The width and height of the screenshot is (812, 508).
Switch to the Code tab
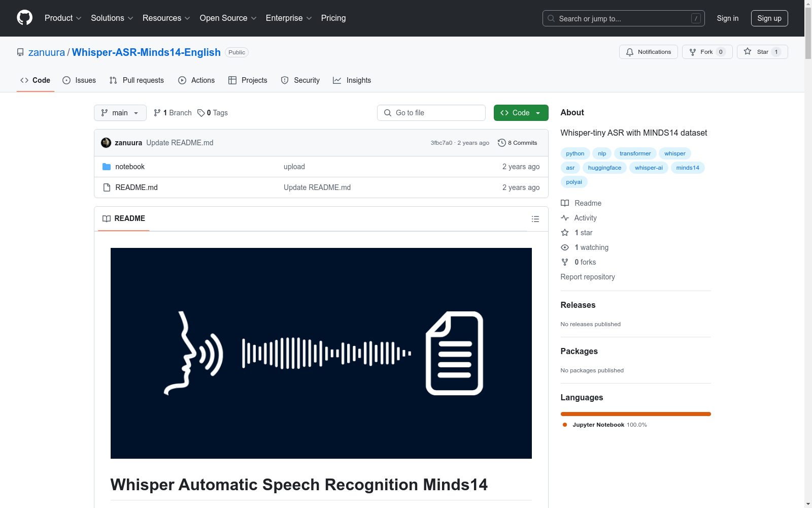(36, 80)
